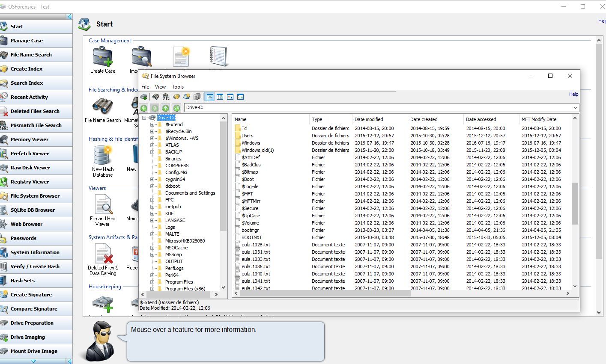Click the file list vertical scrollbar thumb
The image size is (606, 364).
(x=575, y=203)
